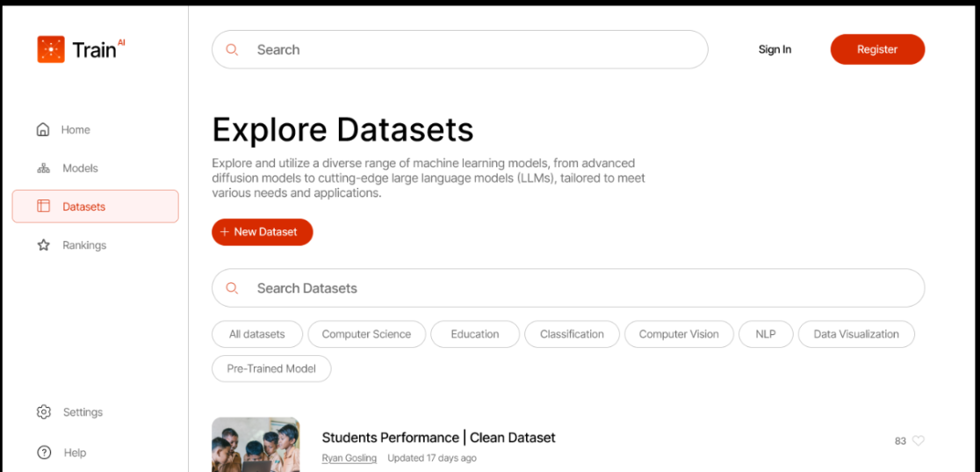
Task: Click the Register button
Action: tap(877, 49)
